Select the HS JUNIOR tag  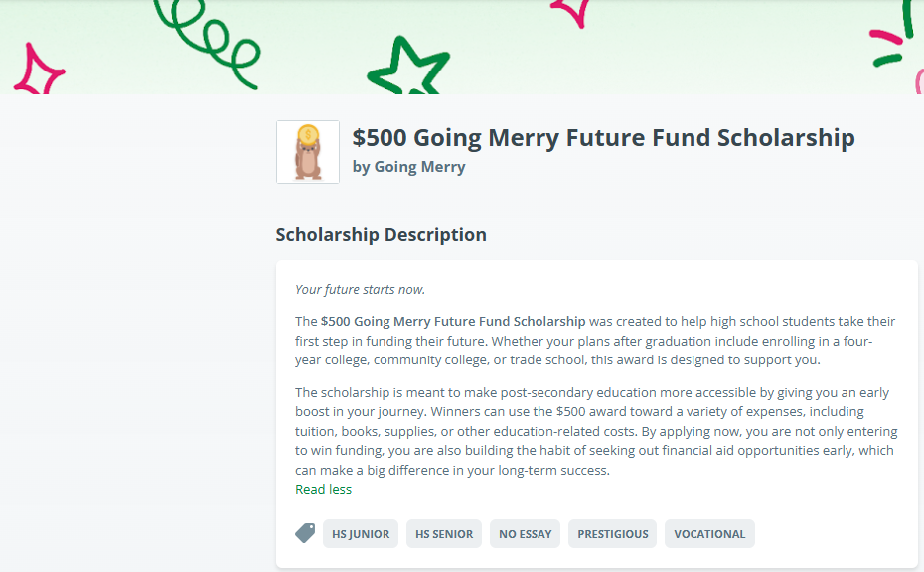[x=361, y=534]
